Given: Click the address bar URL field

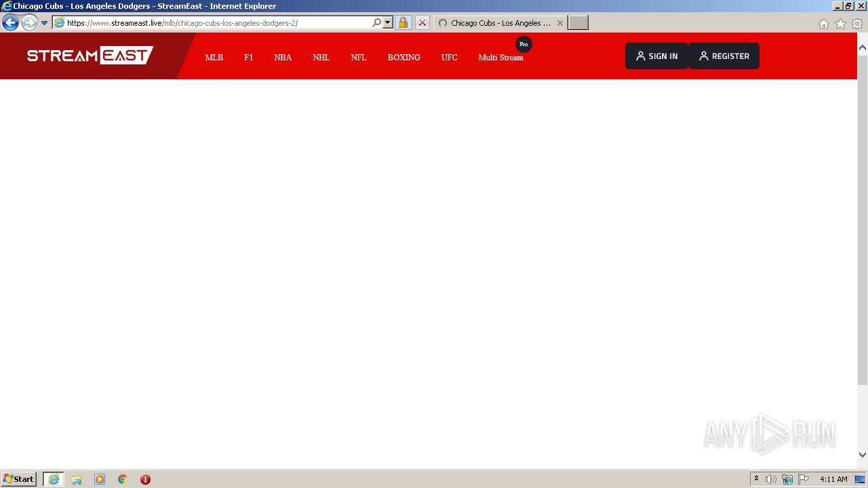Looking at the screenshot, I should tap(217, 22).
